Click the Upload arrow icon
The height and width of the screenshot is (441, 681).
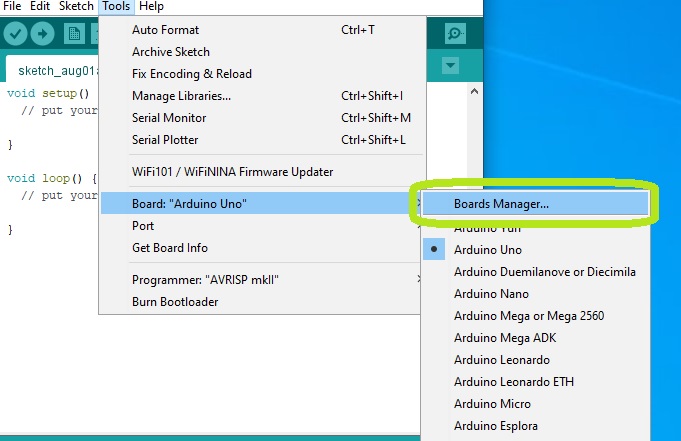pyautogui.click(x=43, y=34)
